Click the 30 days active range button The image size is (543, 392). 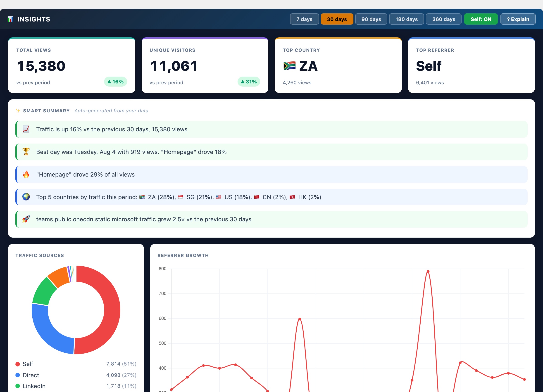(x=337, y=19)
